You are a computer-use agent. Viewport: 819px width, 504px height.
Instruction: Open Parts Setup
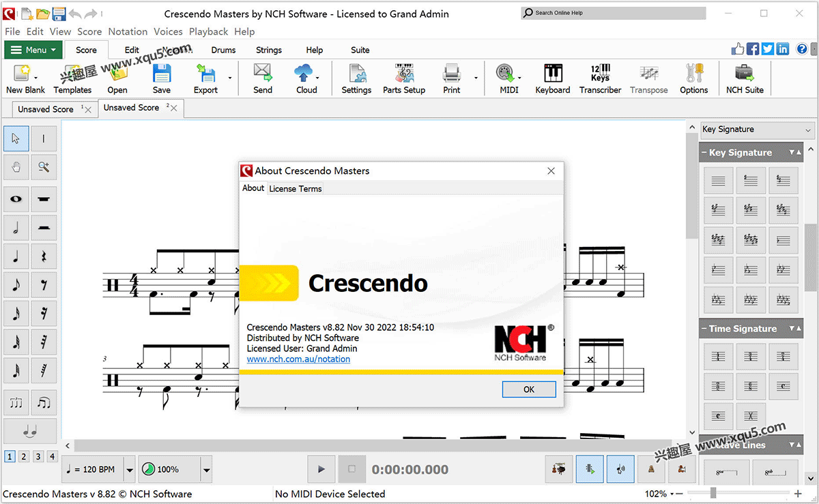404,78
